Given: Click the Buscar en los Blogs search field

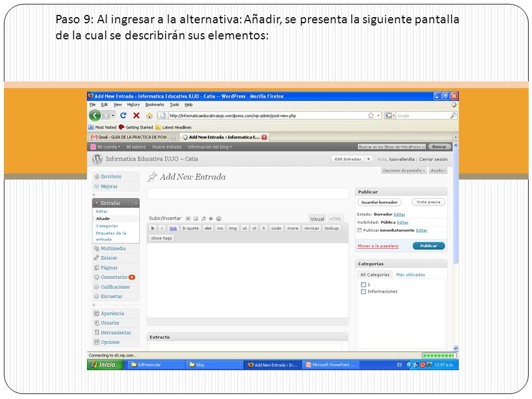Looking at the screenshot, I should tap(392, 147).
